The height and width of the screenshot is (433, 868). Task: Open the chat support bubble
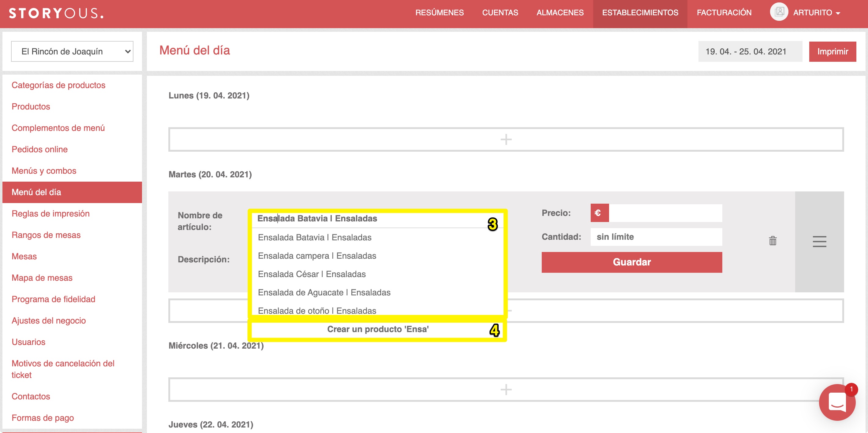tap(837, 402)
